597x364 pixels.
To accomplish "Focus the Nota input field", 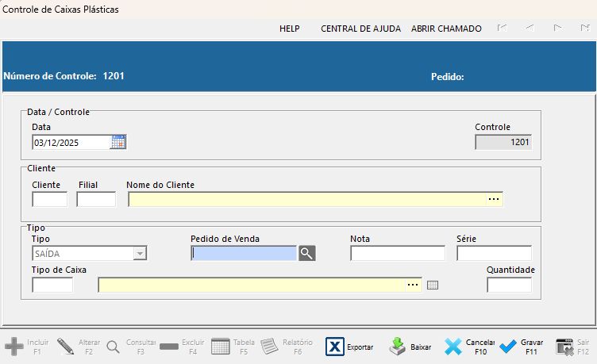I will 398,253.
